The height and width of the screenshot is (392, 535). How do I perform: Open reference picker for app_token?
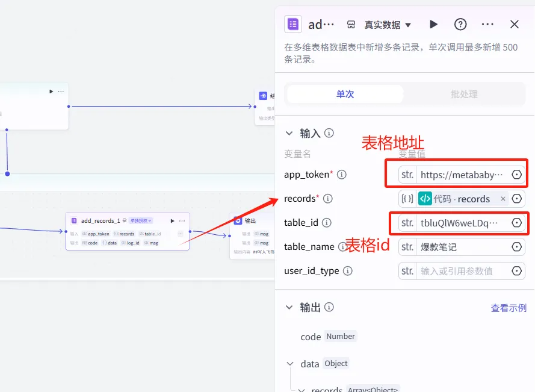(516, 175)
